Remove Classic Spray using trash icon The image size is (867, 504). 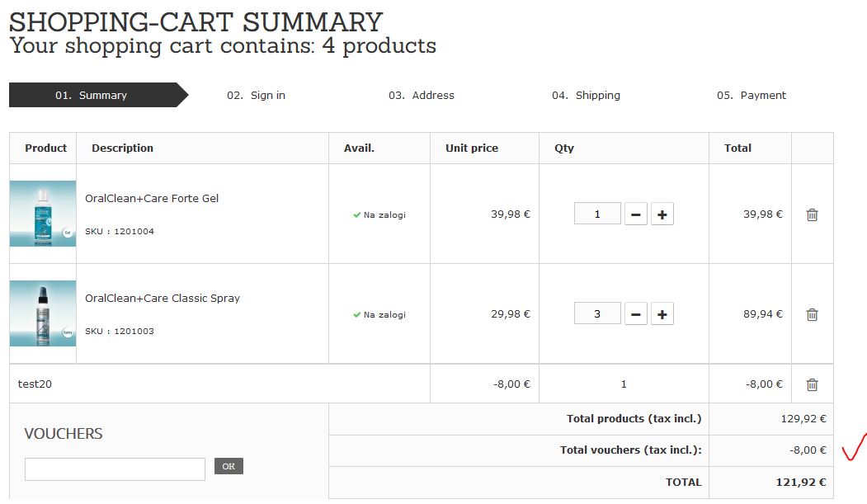click(812, 314)
